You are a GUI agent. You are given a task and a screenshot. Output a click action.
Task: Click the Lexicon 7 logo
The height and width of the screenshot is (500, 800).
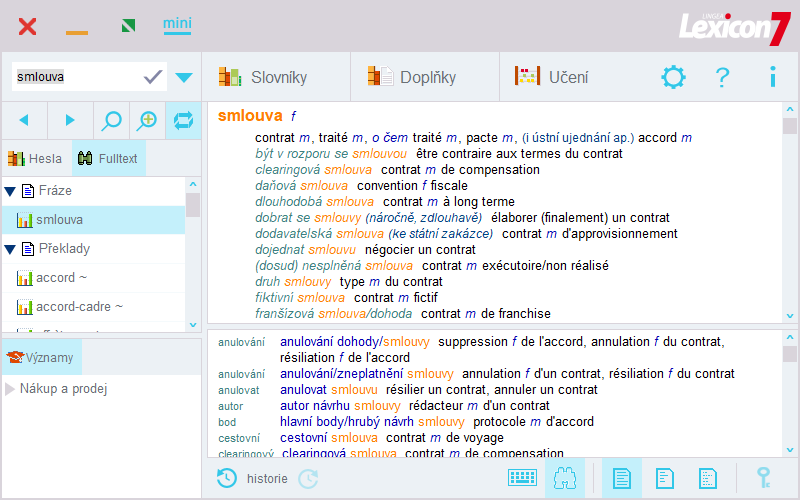point(734,28)
